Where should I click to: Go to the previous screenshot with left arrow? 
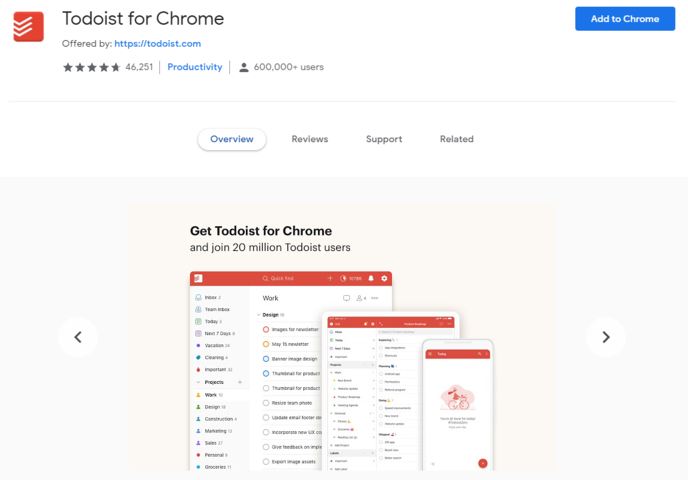pos(78,337)
